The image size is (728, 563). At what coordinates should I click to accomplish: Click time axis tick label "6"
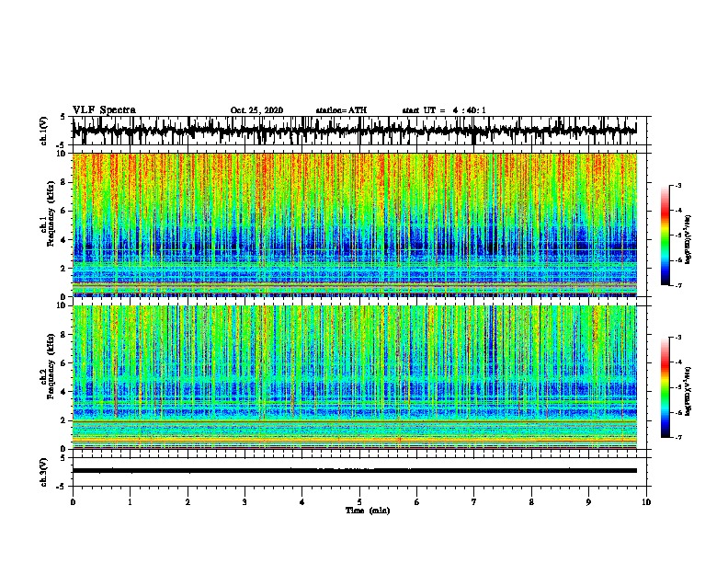[417, 502]
